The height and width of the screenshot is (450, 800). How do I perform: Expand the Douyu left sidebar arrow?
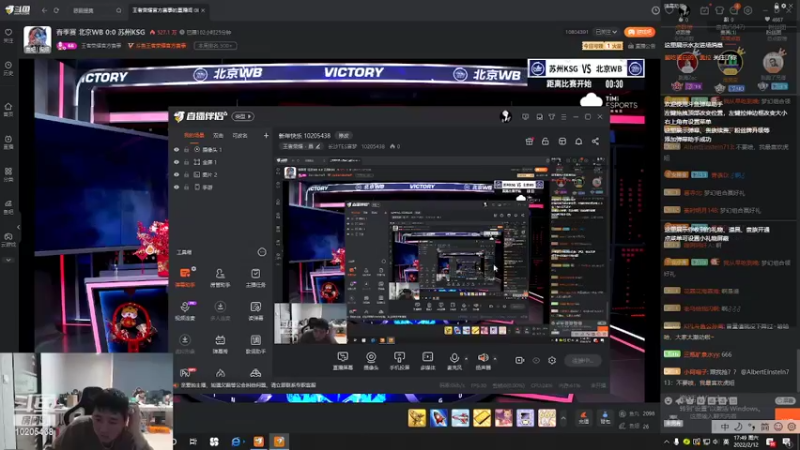(19, 227)
